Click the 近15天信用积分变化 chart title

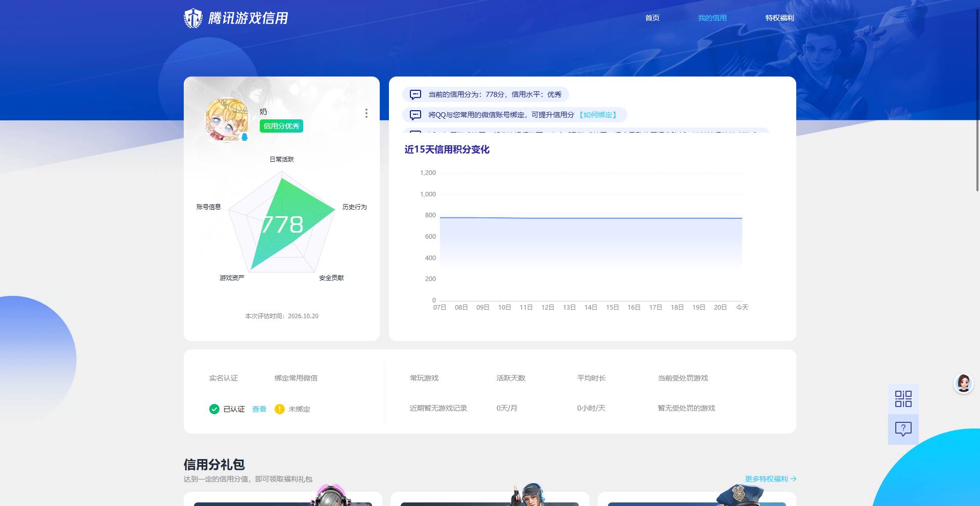pyautogui.click(x=447, y=149)
